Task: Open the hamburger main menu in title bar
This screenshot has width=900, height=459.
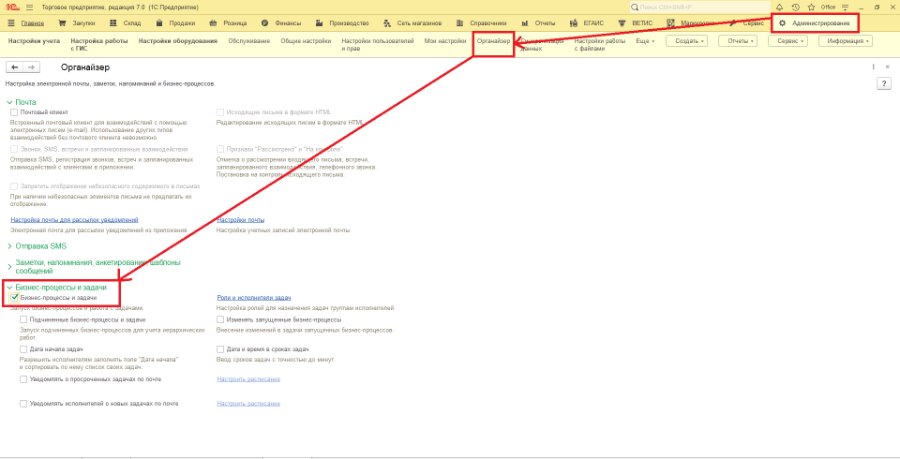Action: [x=30, y=7]
